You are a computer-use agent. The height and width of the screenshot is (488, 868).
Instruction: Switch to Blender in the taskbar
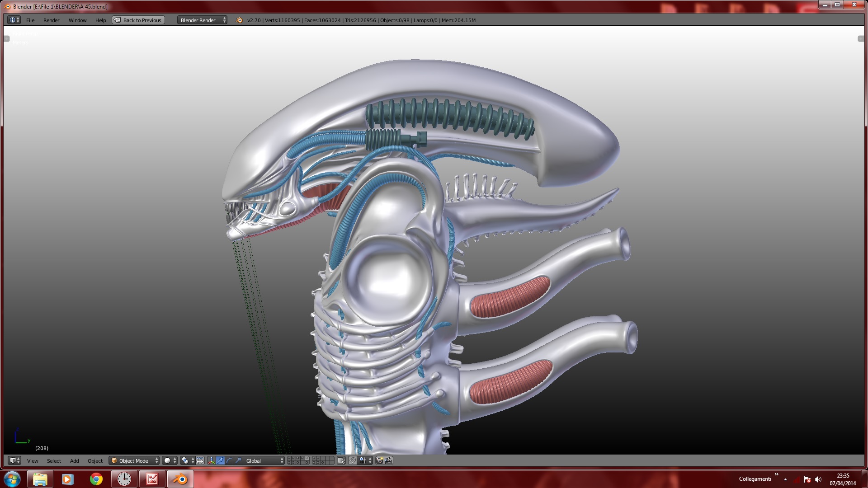[x=180, y=479]
